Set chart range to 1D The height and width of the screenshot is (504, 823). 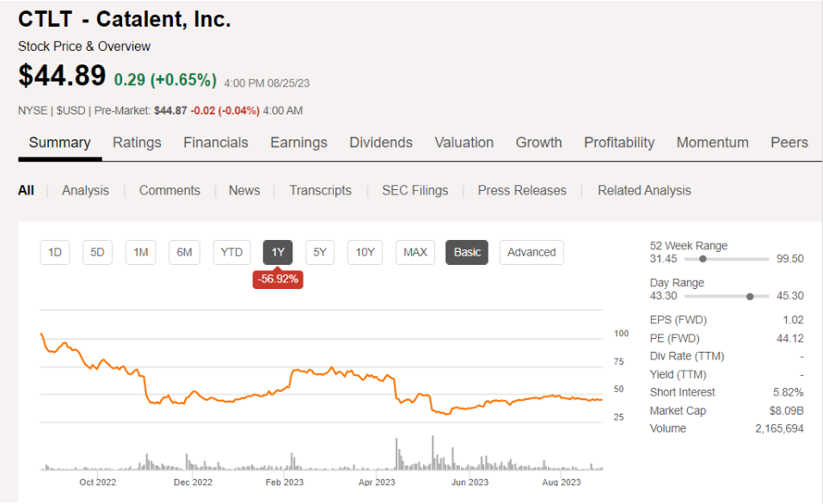[55, 252]
